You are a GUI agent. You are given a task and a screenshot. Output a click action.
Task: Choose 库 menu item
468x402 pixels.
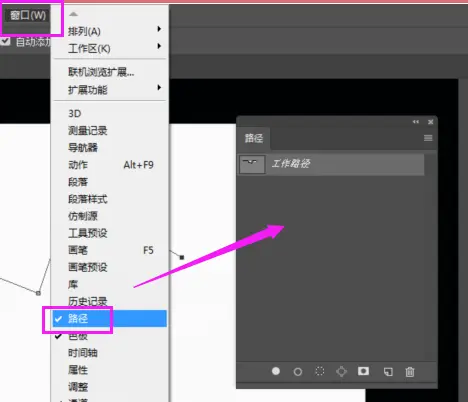tap(110, 284)
